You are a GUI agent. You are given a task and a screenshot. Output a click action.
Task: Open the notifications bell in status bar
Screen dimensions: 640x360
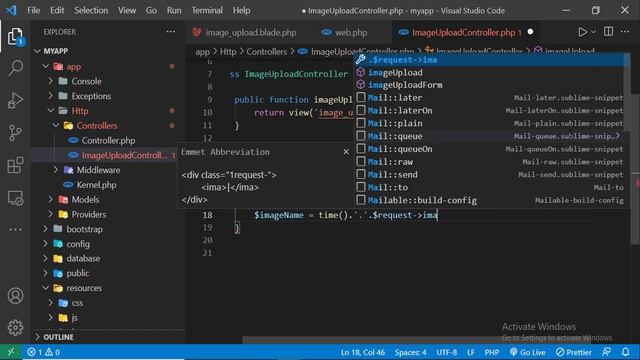pos(625,352)
